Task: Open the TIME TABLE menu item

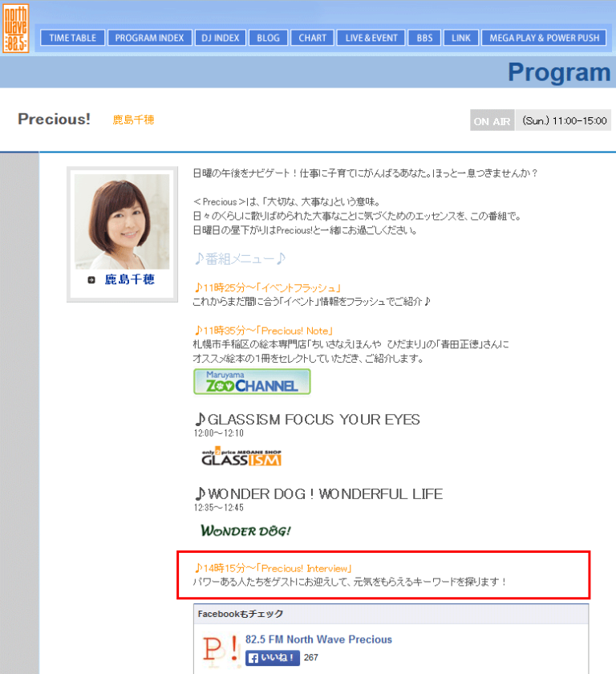Action: (x=73, y=38)
